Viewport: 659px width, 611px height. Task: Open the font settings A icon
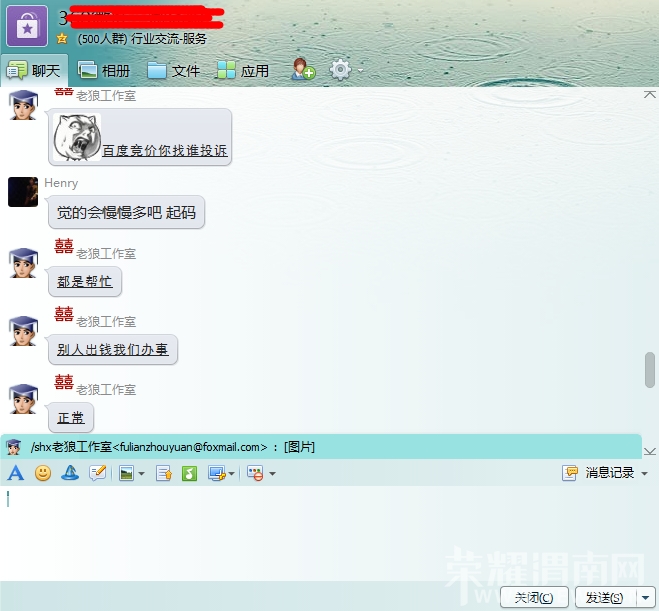click(16, 473)
